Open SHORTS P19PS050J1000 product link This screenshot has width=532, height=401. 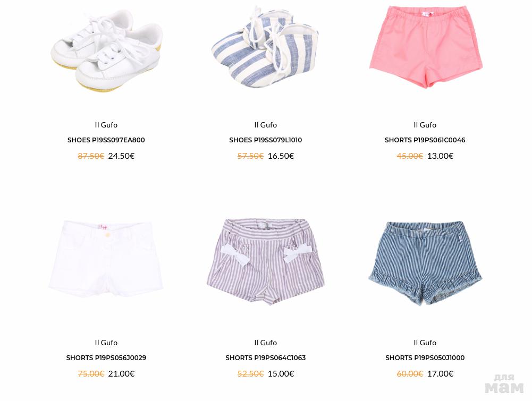425,357
